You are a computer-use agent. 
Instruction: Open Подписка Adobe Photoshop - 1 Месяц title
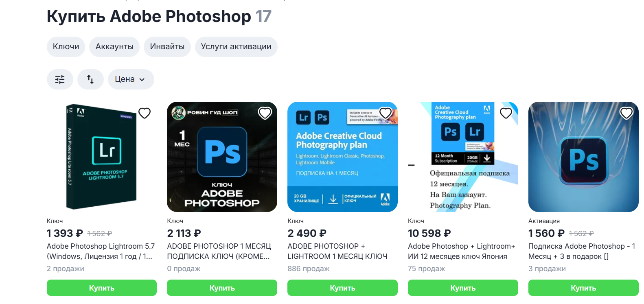(x=582, y=251)
